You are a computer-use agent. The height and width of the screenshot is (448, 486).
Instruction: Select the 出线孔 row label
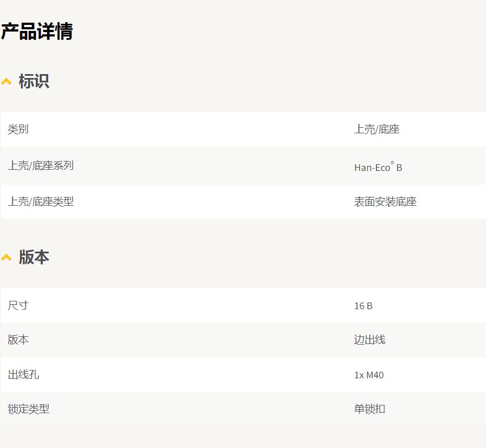pos(23,375)
